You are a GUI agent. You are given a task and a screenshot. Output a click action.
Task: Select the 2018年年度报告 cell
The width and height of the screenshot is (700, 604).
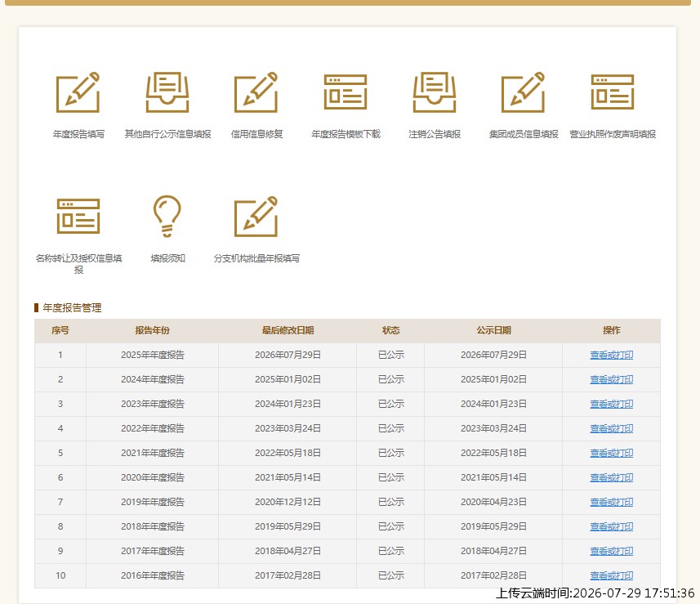[x=152, y=527]
